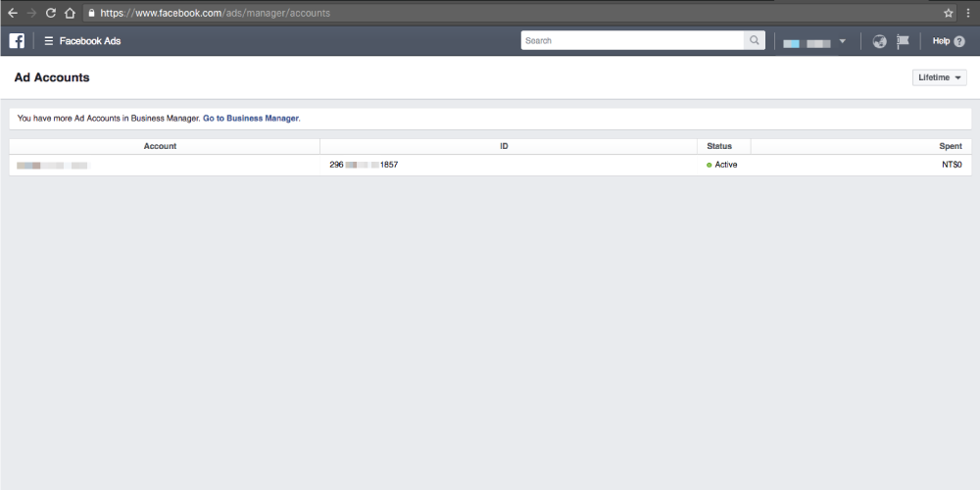
Task: Click the secure padlock icon
Action: click(91, 13)
